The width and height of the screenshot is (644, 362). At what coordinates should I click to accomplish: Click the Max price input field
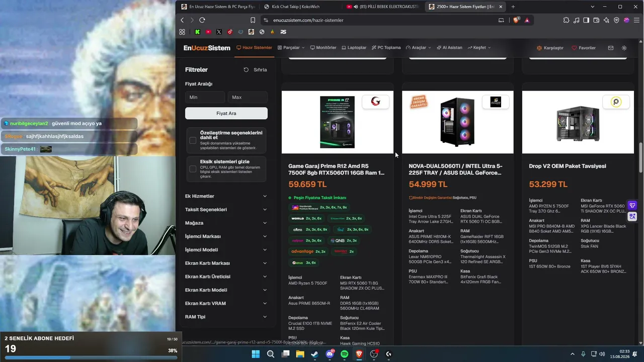[248, 97]
